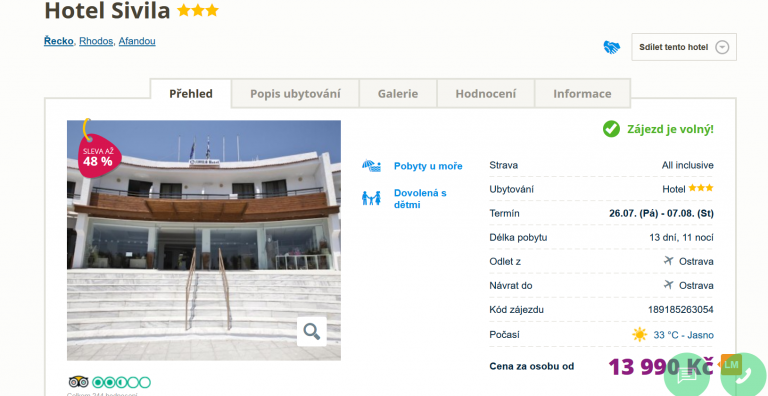Click the handshake icon beside share dropdown
Image resolution: width=768 pixels, height=396 pixels.
611,47
